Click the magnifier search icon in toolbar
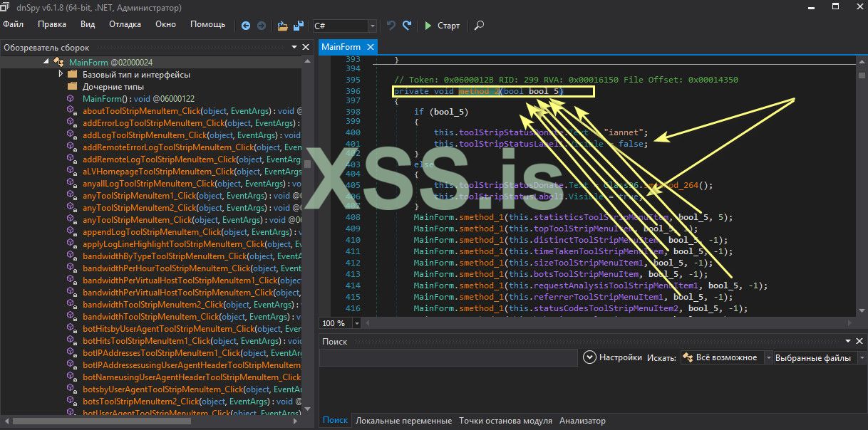The height and width of the screenshot is (430, 868). click(479, 26)
